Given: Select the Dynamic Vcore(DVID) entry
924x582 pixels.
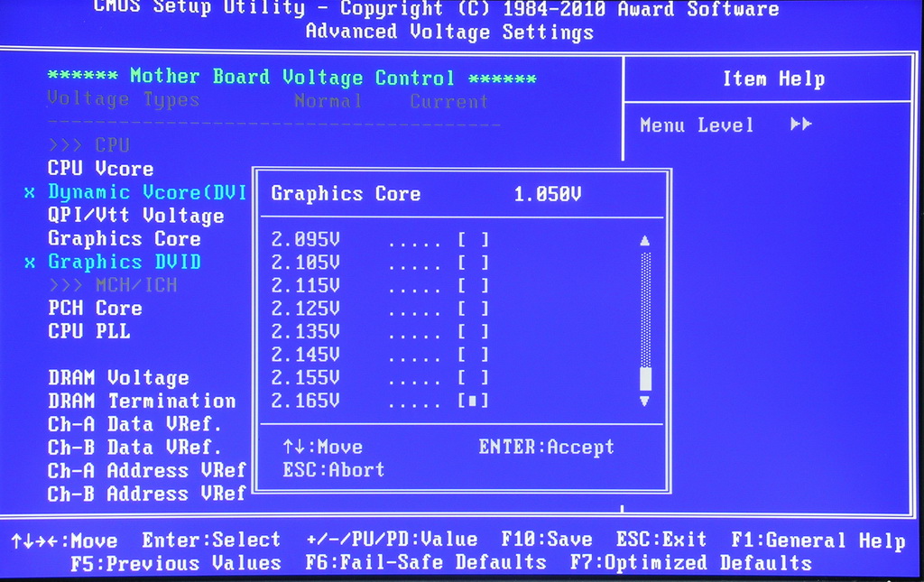Looking at the screenshot, I should tap(147, 192).
